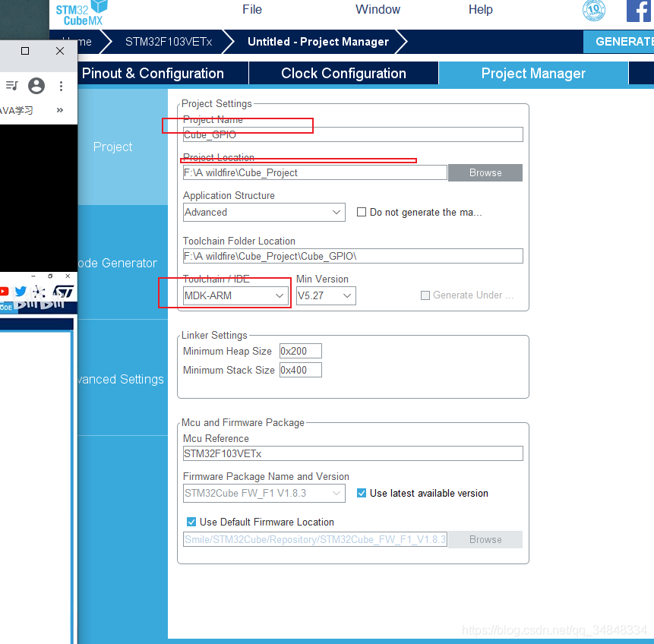Click the bilibili logo in lower window
Screen dimensions: 654x644
click(x=40, y=304)
